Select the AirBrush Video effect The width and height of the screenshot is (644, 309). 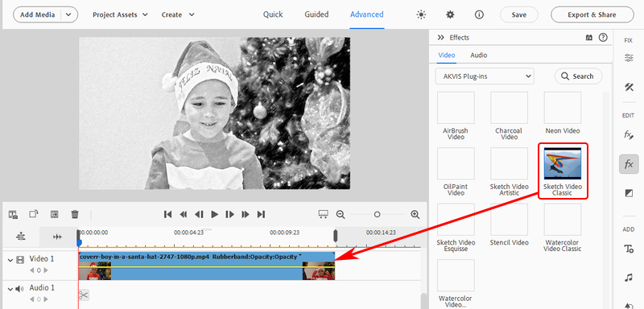point(456,109)
